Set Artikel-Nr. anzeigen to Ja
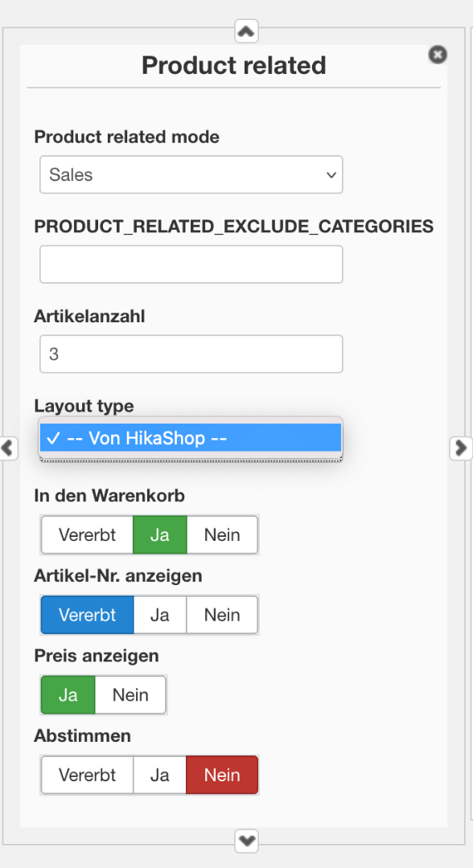 point(159,615)
